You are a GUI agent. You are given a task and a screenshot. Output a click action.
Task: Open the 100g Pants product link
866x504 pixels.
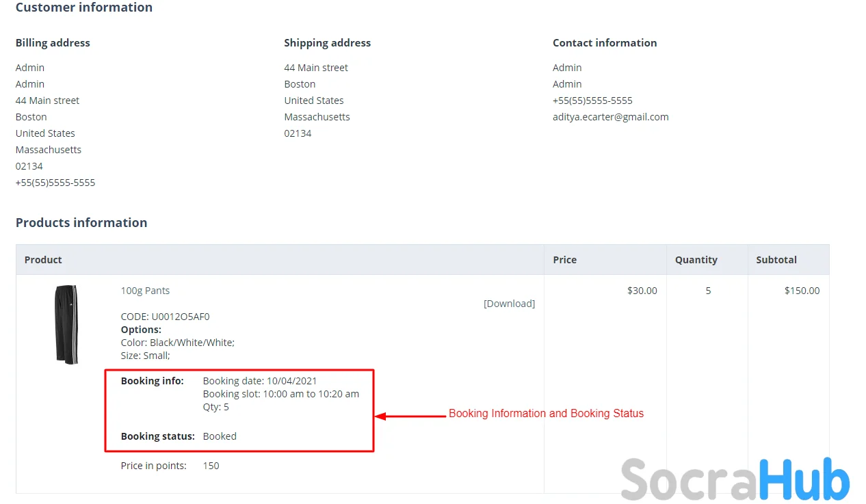pyautogui.click(x=145, y=291)
